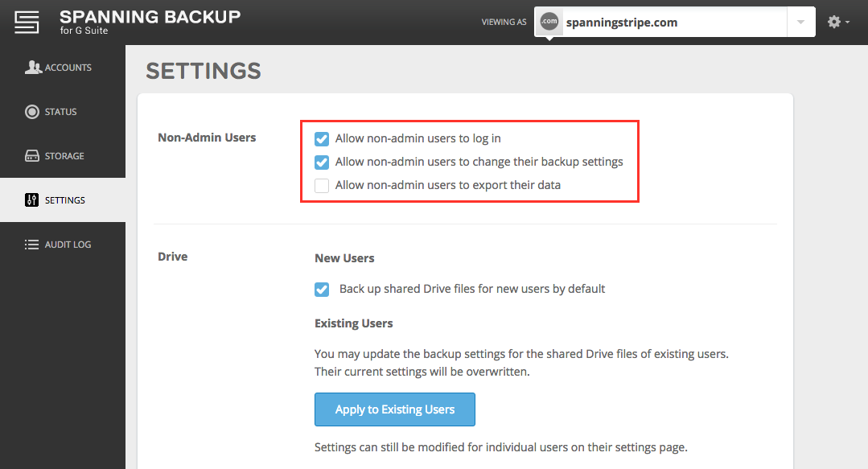Toggle back up shared Drive files checkbox

click(322, 289)
